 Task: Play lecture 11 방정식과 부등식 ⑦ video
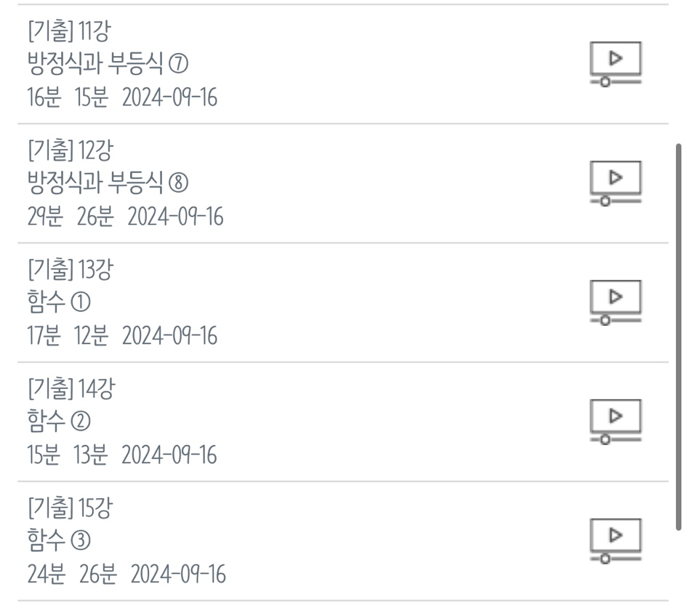click(x=616, y=65)
